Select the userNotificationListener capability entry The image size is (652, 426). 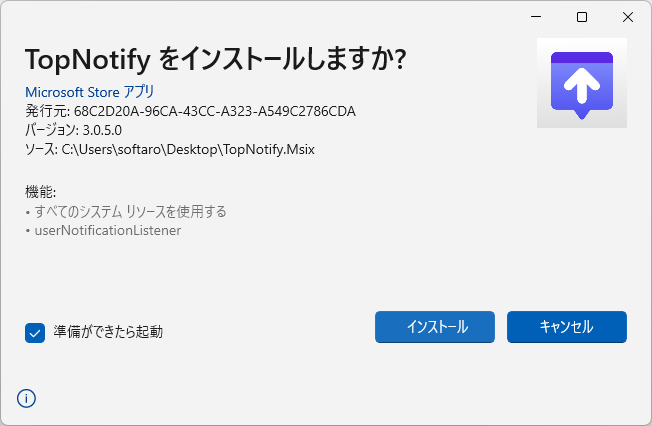pyautogui.click(x=108, y=230)
